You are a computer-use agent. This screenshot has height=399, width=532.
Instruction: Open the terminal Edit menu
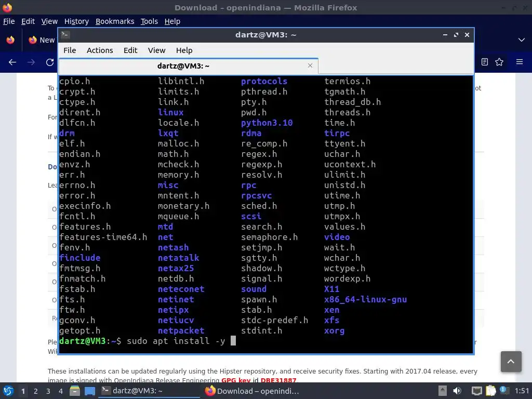[x=130, y=50]
